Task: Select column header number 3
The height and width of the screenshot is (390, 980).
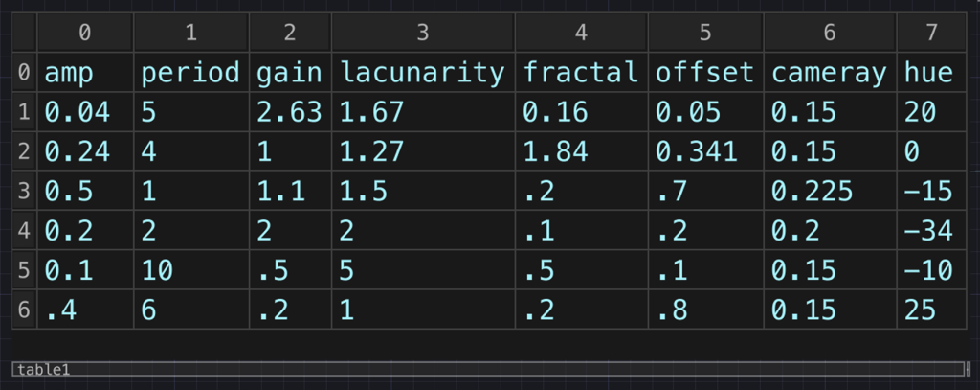Action: [423, 33]
